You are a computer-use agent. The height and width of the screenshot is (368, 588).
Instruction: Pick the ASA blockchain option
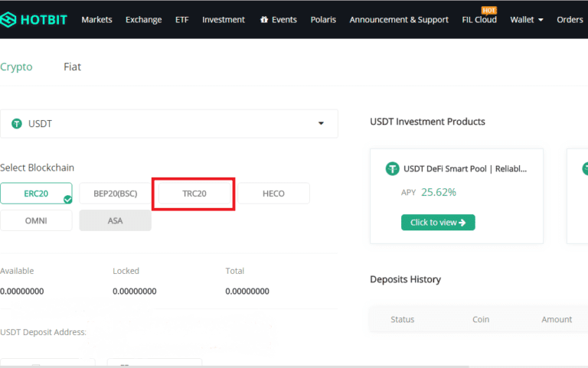tap(115, 220)
